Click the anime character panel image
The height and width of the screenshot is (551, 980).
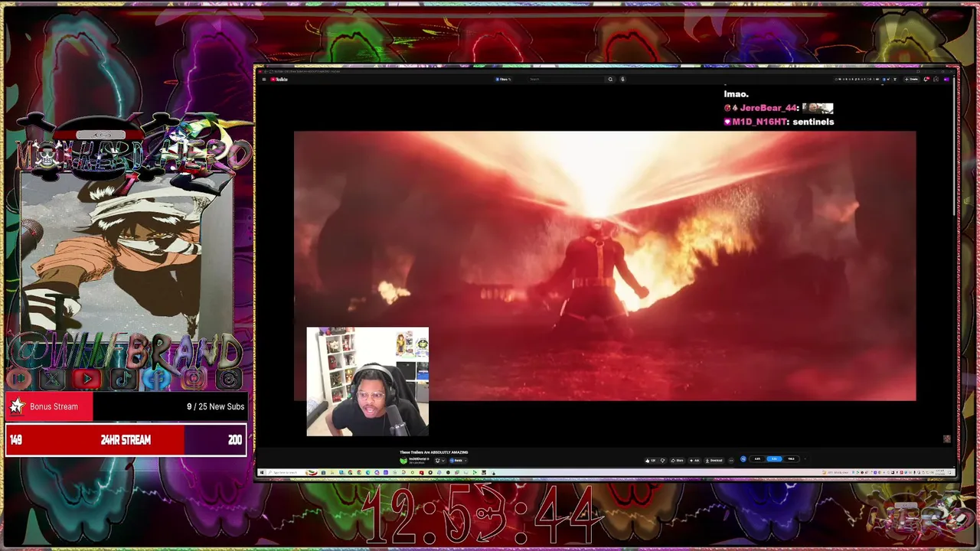[x=126, y=256]
